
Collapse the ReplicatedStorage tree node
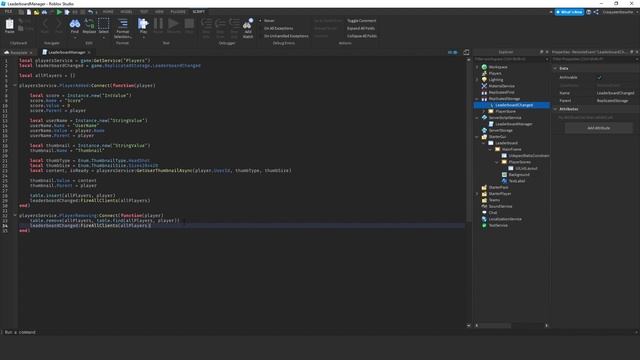coord(477,99)
